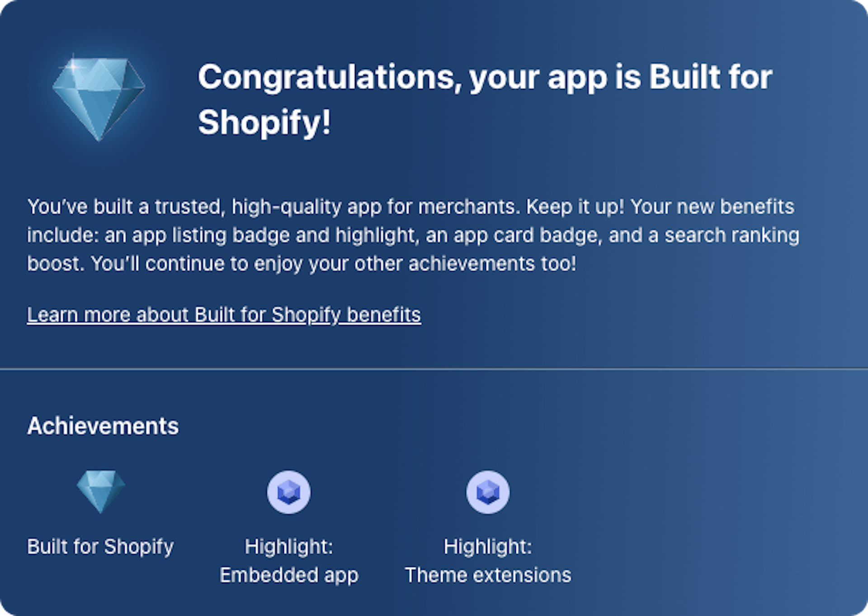Image resolution: width=868 pixels, height=616 pixels.
Task: Click the "Keep it up!" text
Action: pos(575,207)
